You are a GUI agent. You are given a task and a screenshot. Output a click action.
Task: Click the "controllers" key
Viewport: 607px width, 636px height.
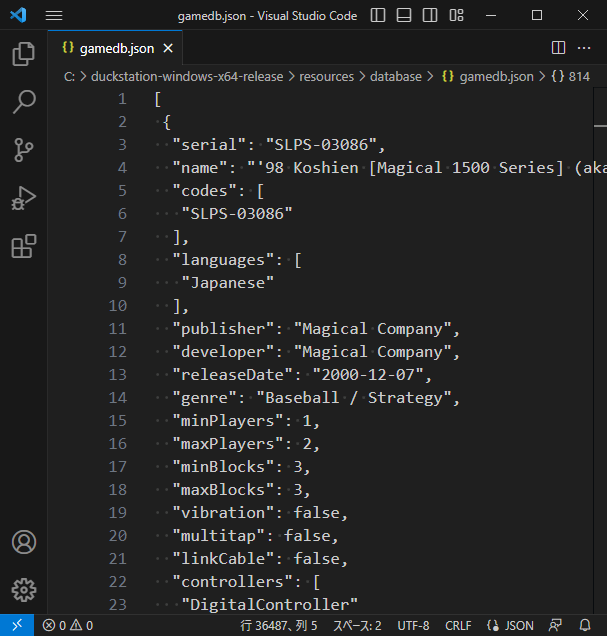coord(233,582)
